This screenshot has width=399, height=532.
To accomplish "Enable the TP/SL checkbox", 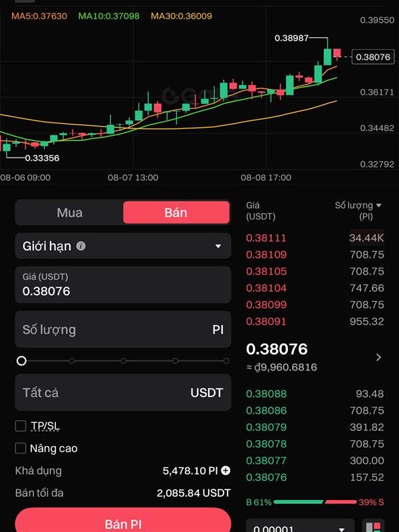I will point(21,426).
